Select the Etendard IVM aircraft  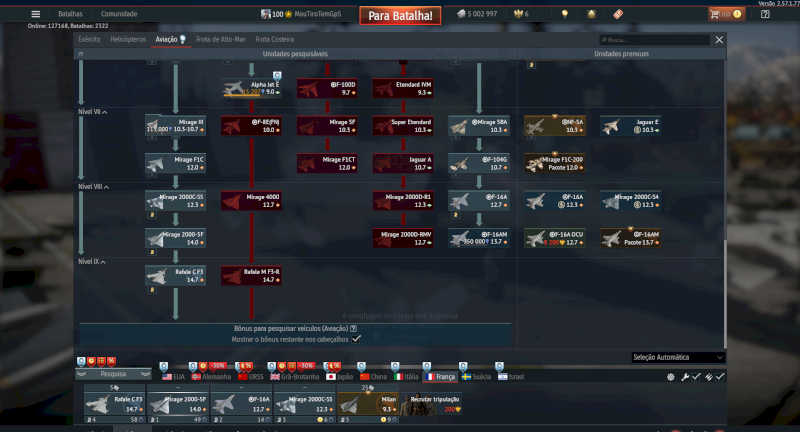pyautogui.click(x=403, y=88)
